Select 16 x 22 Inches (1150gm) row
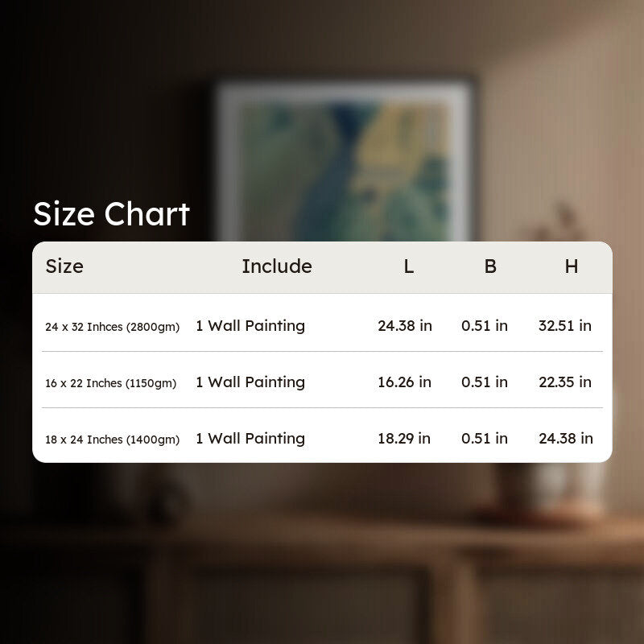 pos(322,380)
